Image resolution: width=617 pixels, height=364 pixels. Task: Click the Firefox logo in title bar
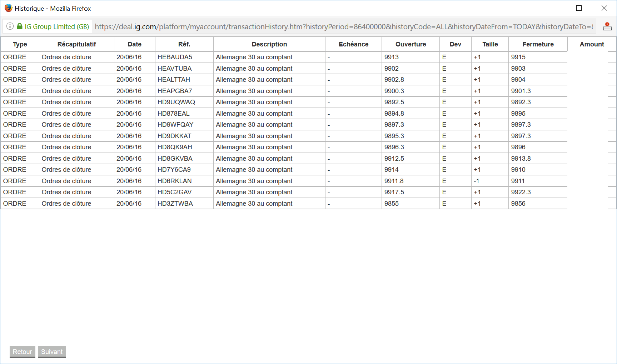tap(8, 8)
